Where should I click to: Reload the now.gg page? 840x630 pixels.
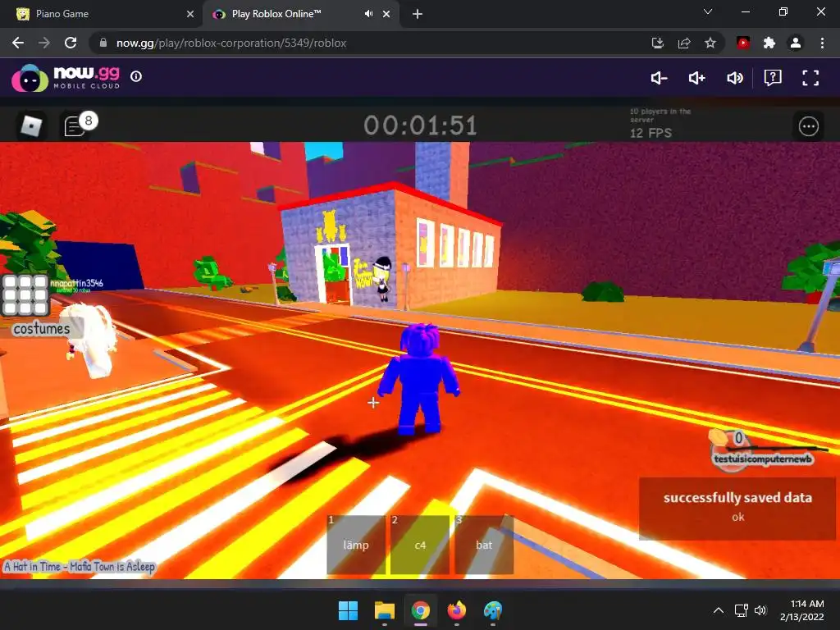[x=71, y=43]
